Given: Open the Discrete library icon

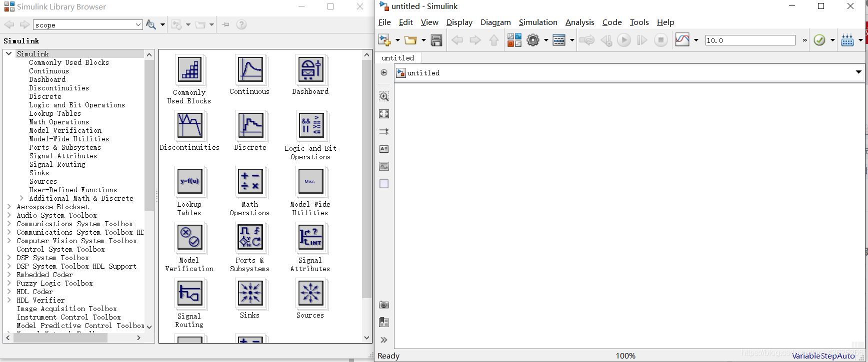Looking at the screenshot, I should click(250, 126).
